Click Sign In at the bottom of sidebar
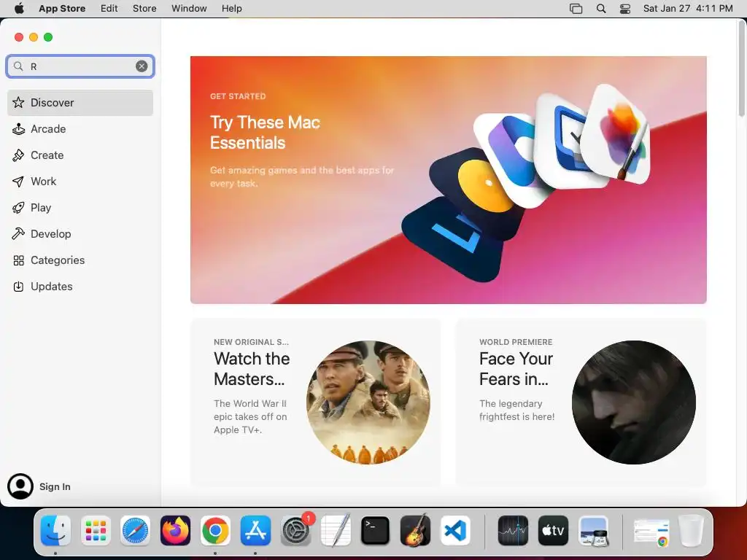Viewport: 747px width, 560px height. point(55,486)
